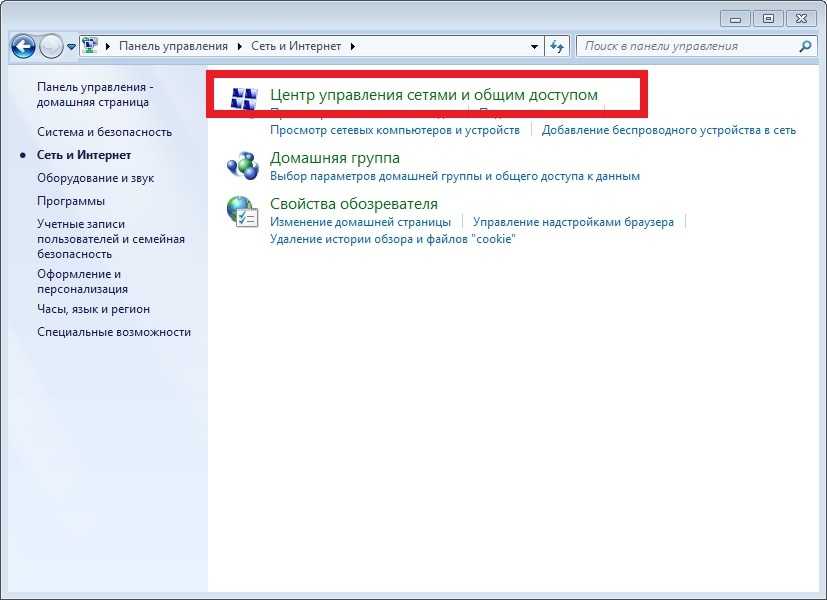Click the Control Panel icon in address bar
This screenshot has width=827, height=600.
89,46
